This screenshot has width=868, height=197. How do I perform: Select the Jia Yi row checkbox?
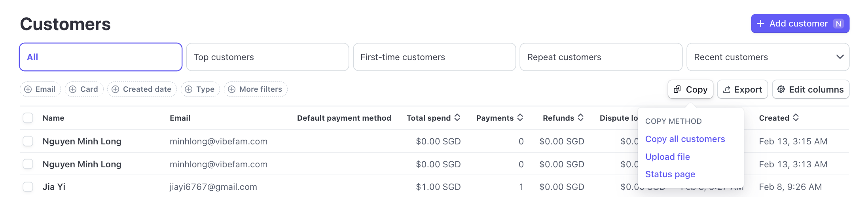[x=28, y=187]
